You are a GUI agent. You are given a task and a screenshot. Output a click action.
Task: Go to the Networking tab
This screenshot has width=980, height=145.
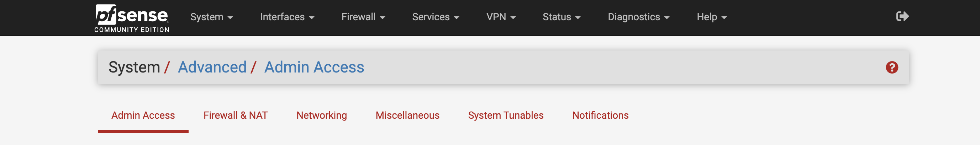(321, 116)
